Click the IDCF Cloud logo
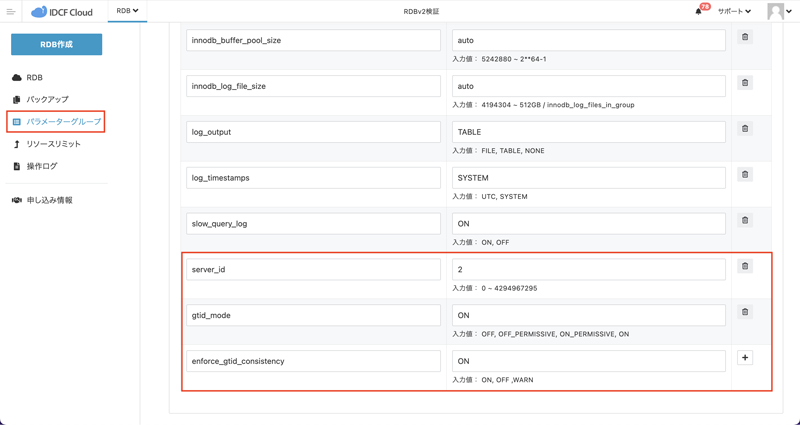Screen dimensions: 800x425 click(62, 12)
